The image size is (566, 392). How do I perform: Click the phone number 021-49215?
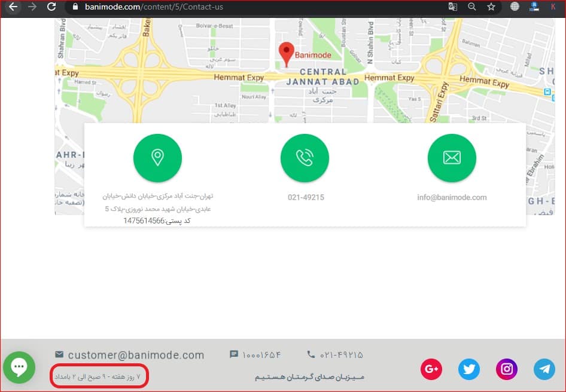tap(306, 197)
